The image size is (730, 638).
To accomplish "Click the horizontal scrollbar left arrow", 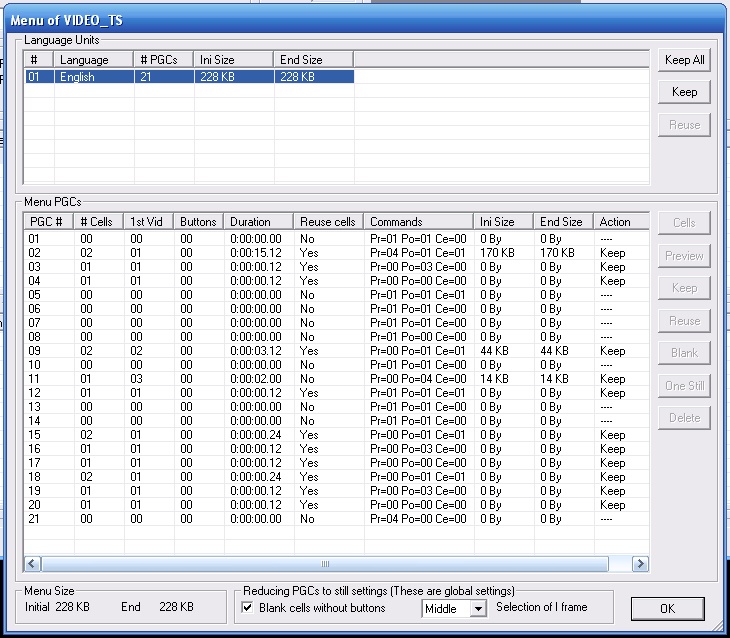I will [32, 564].
